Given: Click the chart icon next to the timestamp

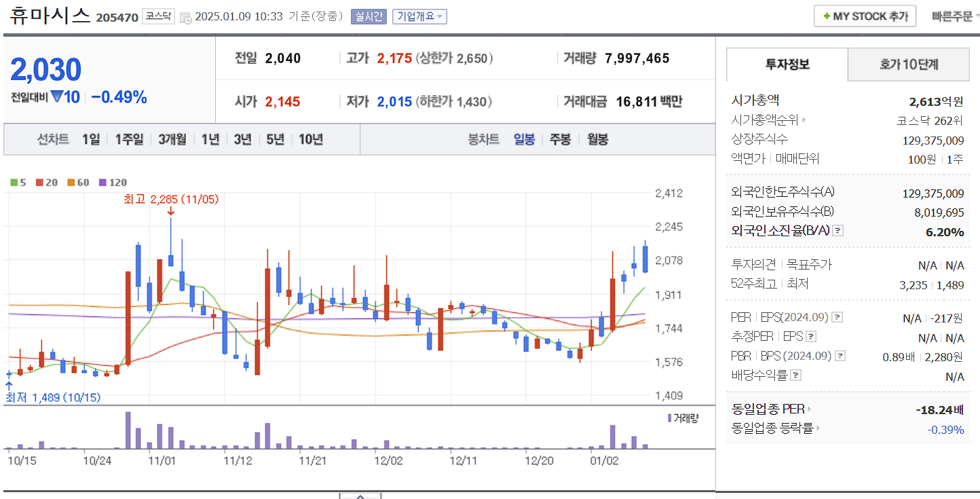Looking at the screenshot, I should 185,17.
